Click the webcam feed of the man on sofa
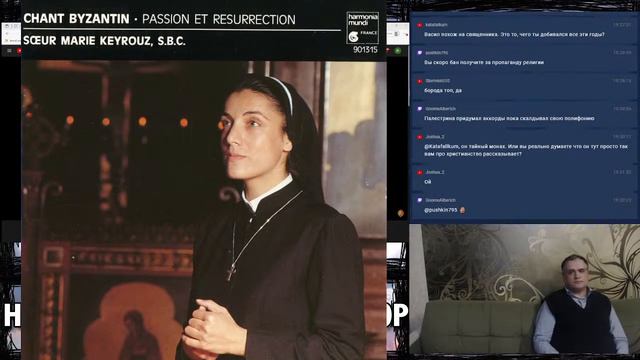640x360 pixels. pos(524,289)
